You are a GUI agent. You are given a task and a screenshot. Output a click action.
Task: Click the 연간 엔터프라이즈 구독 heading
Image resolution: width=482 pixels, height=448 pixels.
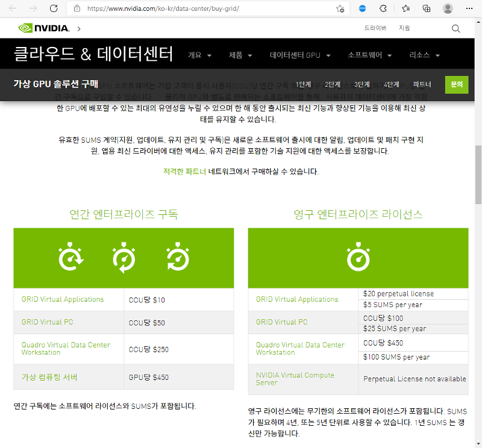click(x=124, y=214)
